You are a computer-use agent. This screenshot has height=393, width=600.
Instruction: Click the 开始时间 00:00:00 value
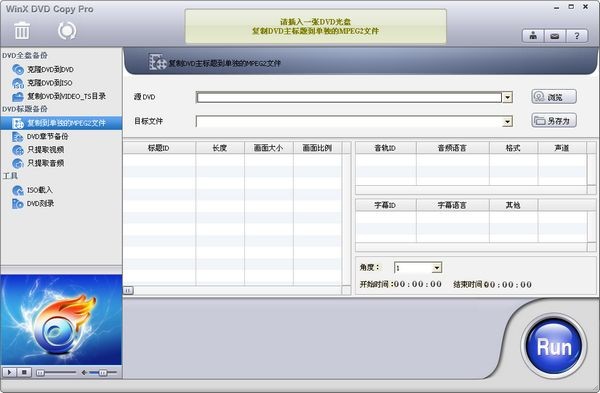click(x=418, y=284)
